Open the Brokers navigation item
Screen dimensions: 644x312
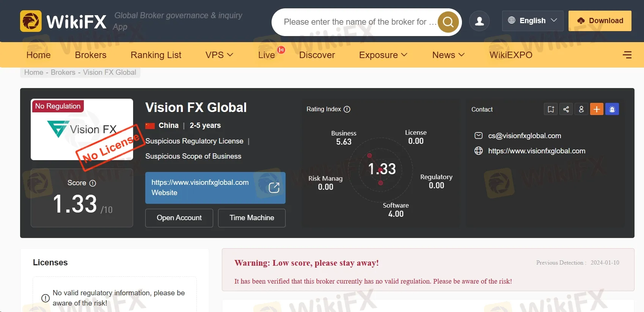(x=91, y=55)
